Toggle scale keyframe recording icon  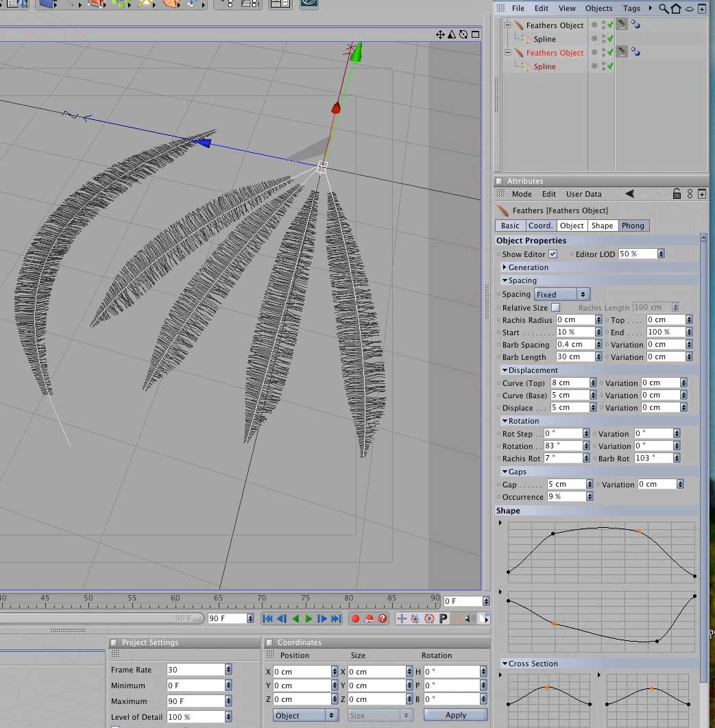coord(415,618)
